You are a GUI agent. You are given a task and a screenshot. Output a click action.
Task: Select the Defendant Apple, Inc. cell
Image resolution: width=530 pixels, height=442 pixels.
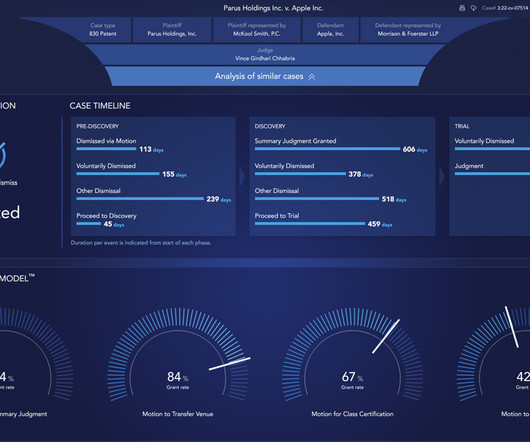[x=330, y=30]
